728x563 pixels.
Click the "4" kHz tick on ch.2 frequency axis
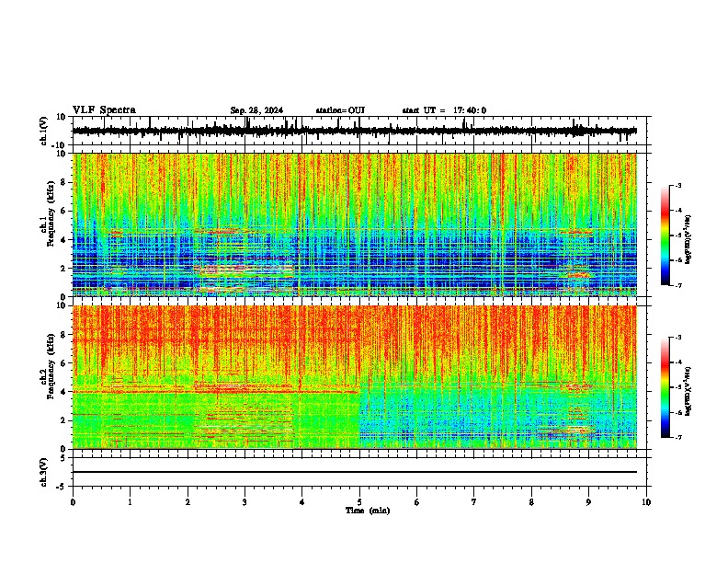[63, 392]
